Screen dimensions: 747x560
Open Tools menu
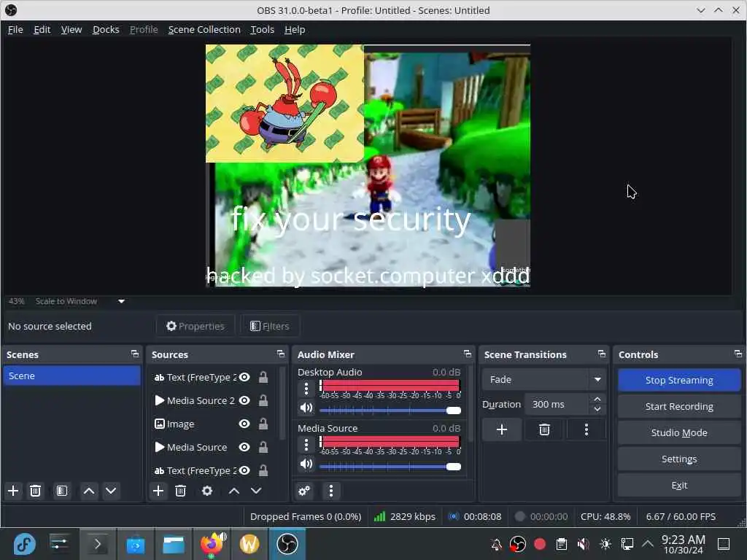(x=263, y=29)
